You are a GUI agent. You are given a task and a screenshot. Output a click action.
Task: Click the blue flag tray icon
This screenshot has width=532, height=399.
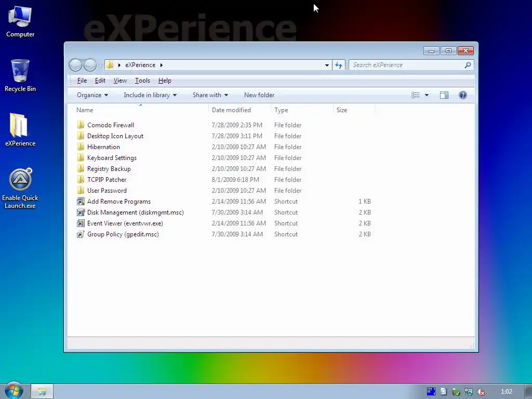[x=431, y=392]
